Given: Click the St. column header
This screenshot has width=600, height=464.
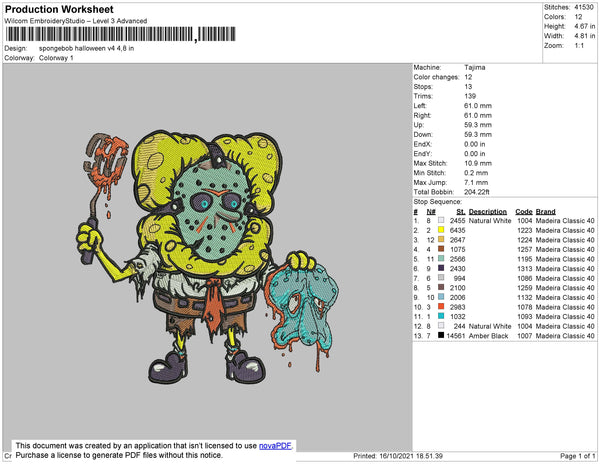Looking at the screenshot, I should [x=461, y=212].
